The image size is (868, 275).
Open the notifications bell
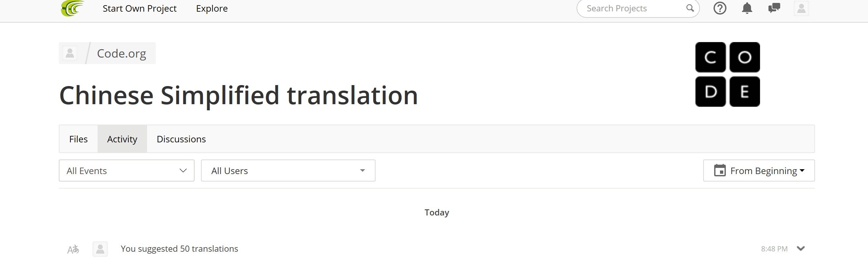747,8
